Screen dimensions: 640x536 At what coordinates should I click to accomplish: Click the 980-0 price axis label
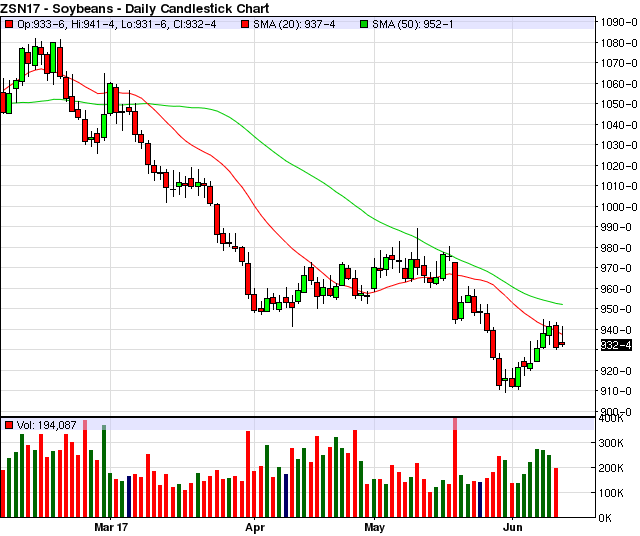tap(616, 248)
